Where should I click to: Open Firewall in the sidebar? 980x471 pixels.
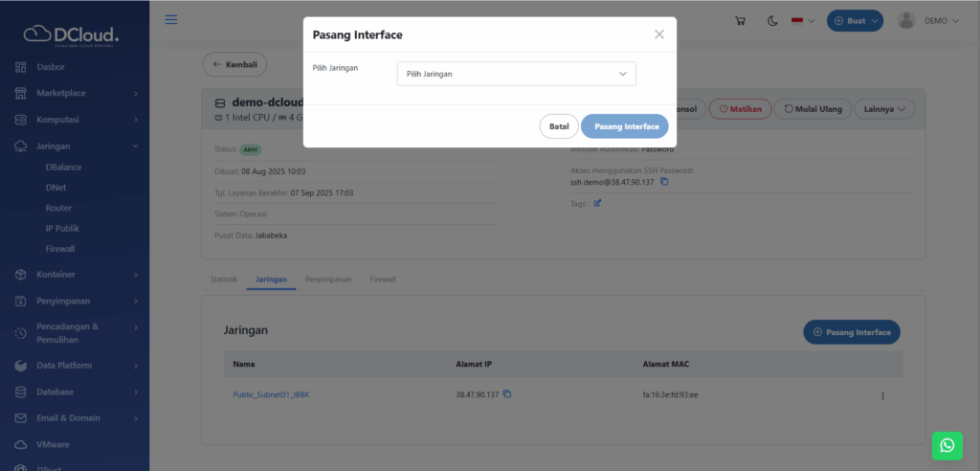click(60, 249)
